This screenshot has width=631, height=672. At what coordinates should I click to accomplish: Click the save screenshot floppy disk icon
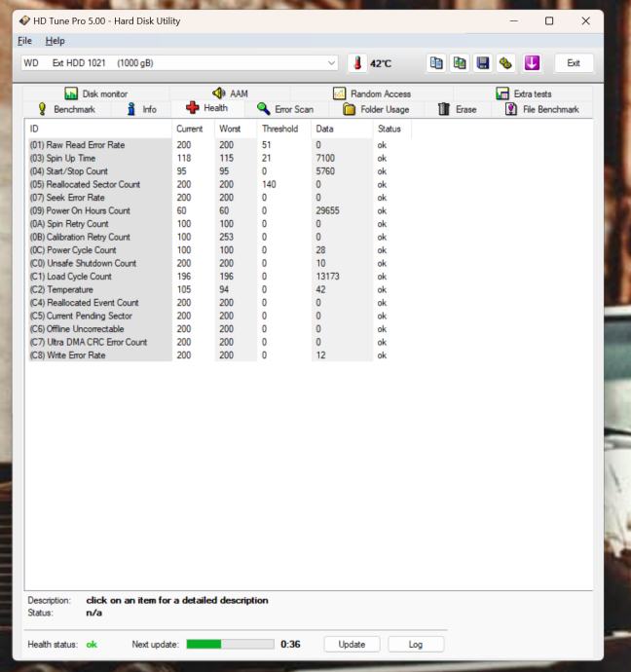483,63
